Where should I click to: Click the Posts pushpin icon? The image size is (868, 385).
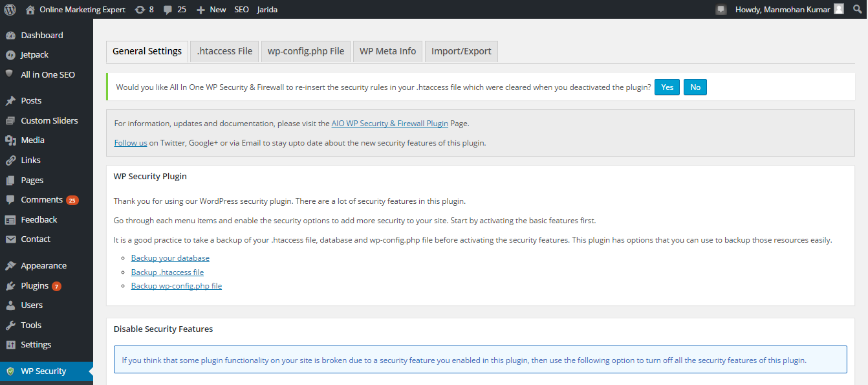(x=10, y=101)
